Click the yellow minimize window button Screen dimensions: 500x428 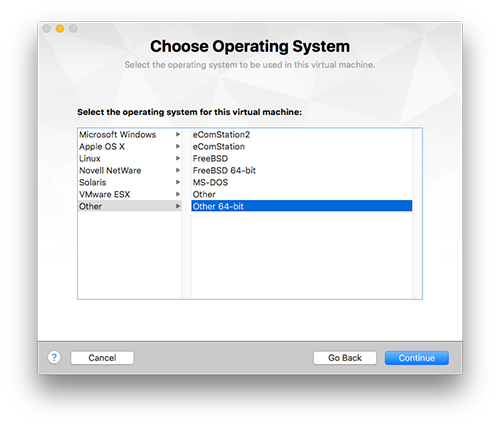coord(60,29)
